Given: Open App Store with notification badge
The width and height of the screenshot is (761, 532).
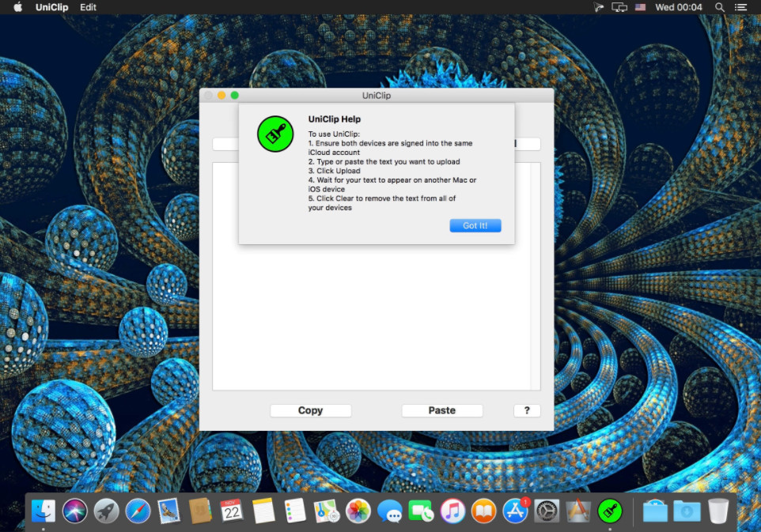Looking at the screenshot, I should (516, 511).
